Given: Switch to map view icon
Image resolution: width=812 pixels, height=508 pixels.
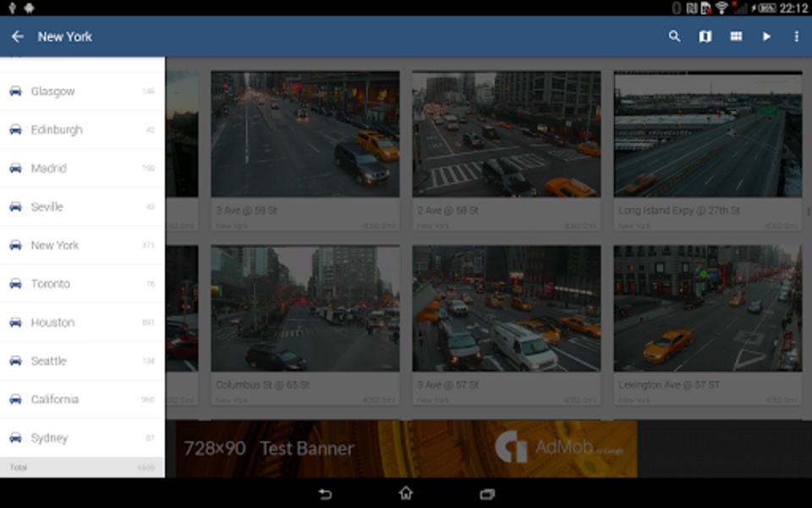Looking at the screenshot, I should point(705,36).
